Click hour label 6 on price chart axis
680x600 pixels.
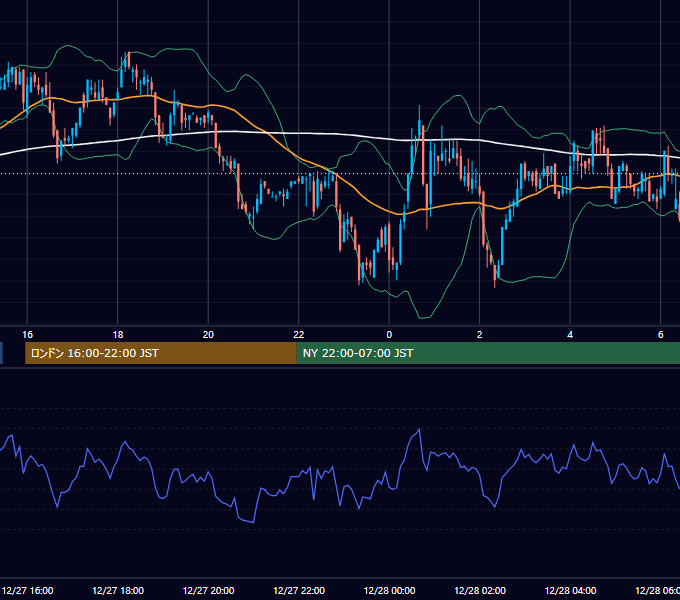coord(660,335)
